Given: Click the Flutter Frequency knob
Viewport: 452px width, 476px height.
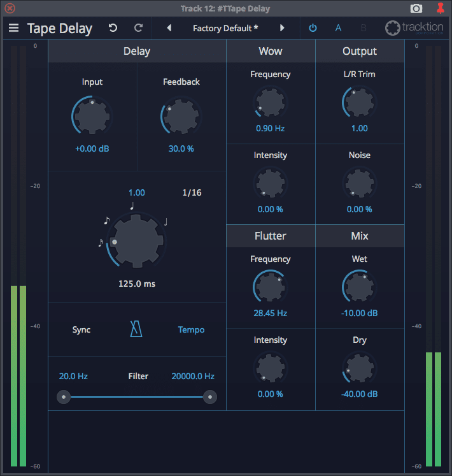Looking at the screenshot, I should [271, 286].
